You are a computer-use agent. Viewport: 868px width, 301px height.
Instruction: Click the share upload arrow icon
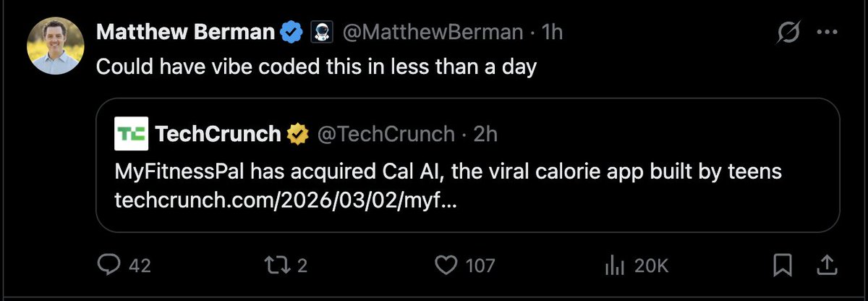point(826,266)
